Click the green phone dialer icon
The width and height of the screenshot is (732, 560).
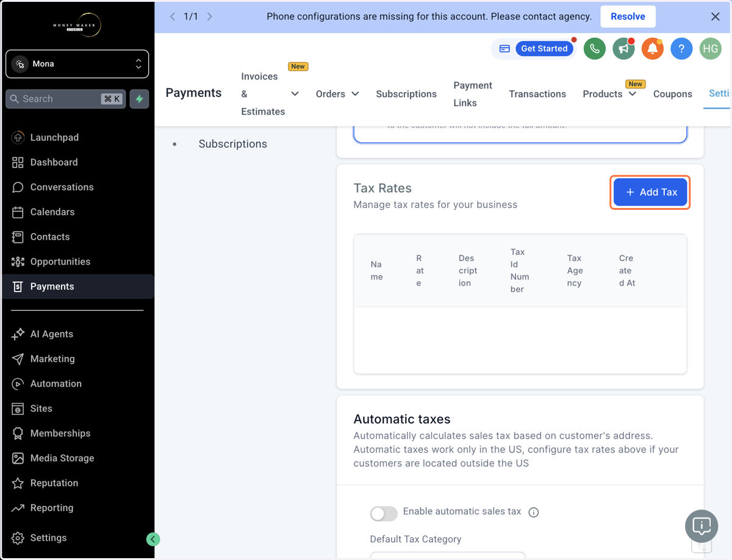pos(594,49)
